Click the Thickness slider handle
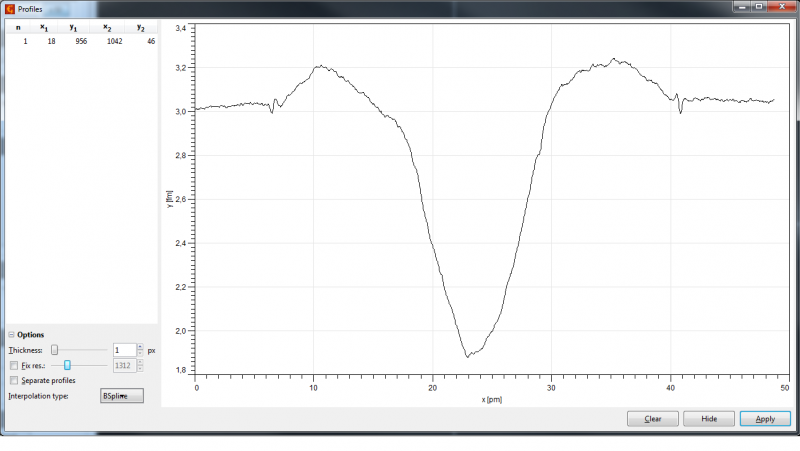Image resolution: width=800 pixels, height=451 pixels. point(54,351)
